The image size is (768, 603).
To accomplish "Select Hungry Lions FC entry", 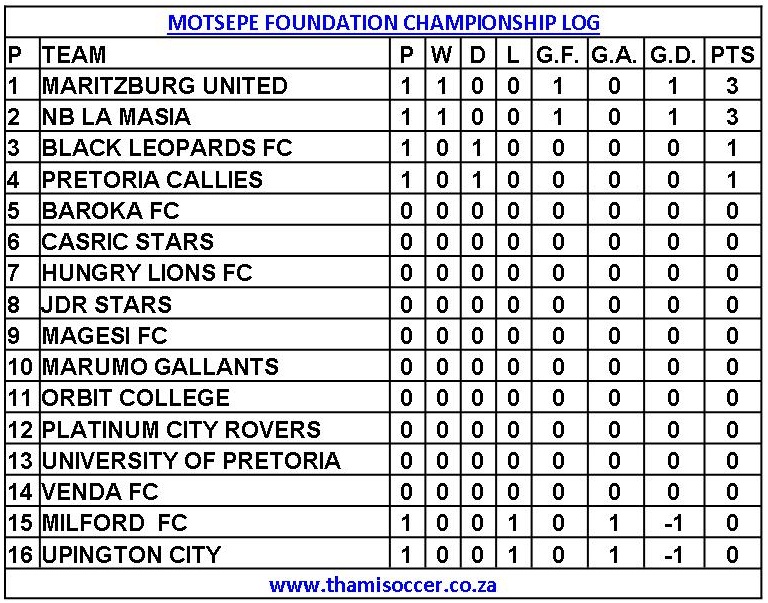I will pyautogui.click(x=147, y=273).
